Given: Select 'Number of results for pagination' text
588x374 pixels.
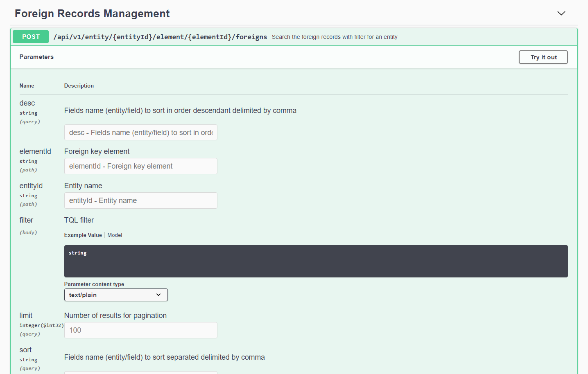Looking at the screenshot, I should tap(115, 315).
